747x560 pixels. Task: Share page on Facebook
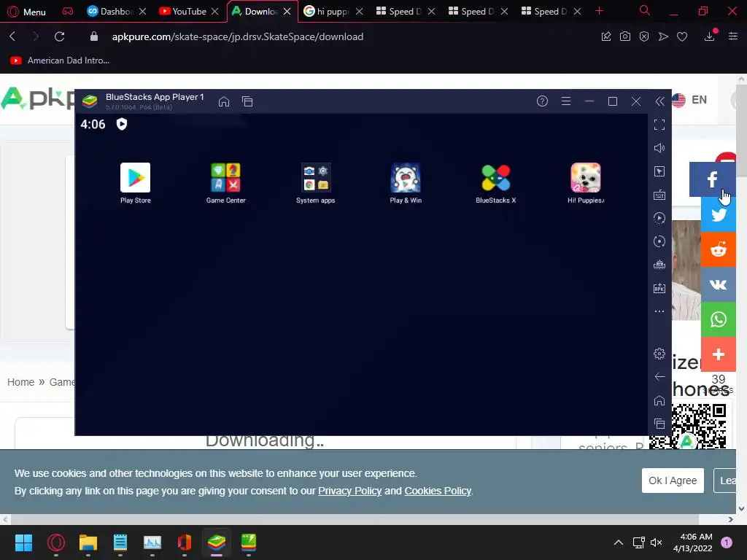712,179
